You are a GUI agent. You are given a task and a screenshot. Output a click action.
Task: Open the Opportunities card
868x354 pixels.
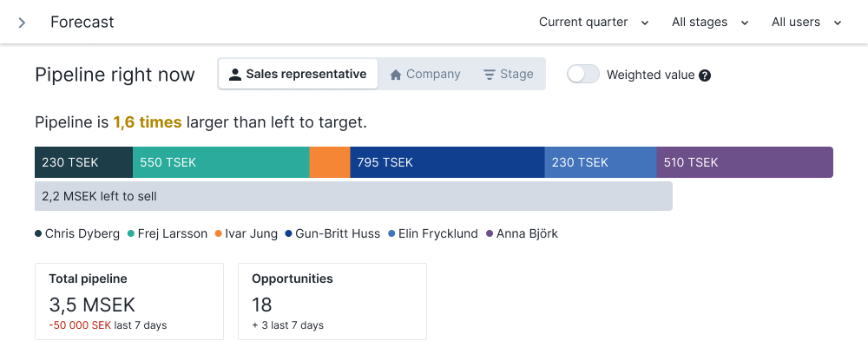[332, 301]
